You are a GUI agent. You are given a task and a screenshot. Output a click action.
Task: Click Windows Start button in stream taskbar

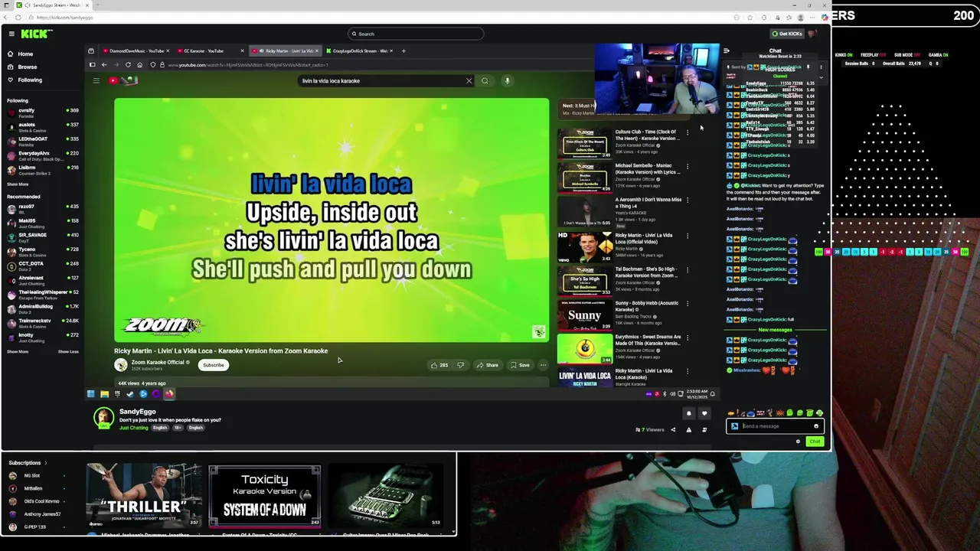pos(91,394)
